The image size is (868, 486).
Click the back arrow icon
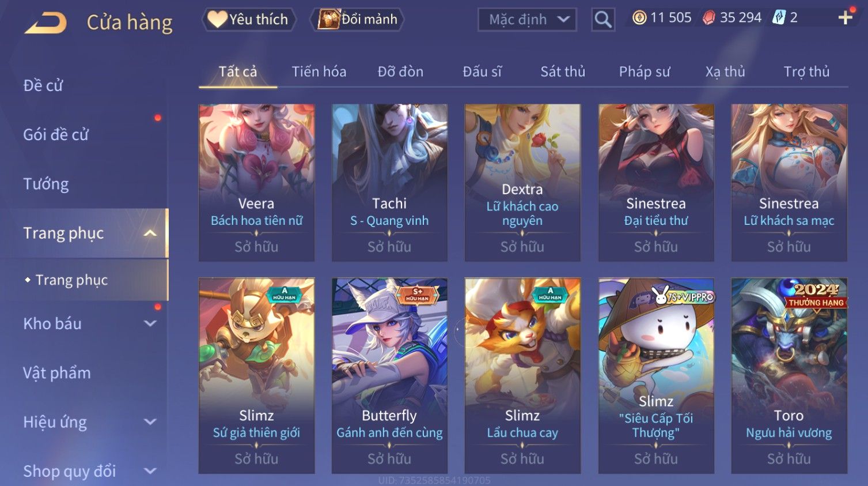click(46, 22)
